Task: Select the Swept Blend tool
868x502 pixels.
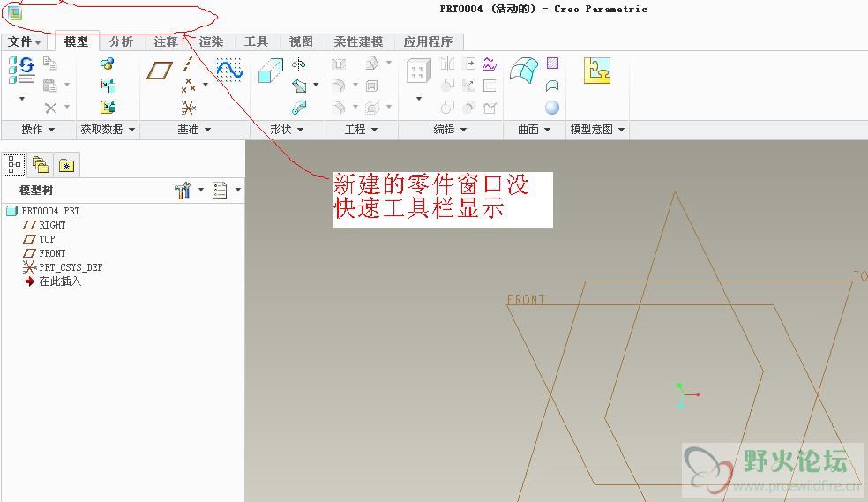Action: (x=300, y=108)
